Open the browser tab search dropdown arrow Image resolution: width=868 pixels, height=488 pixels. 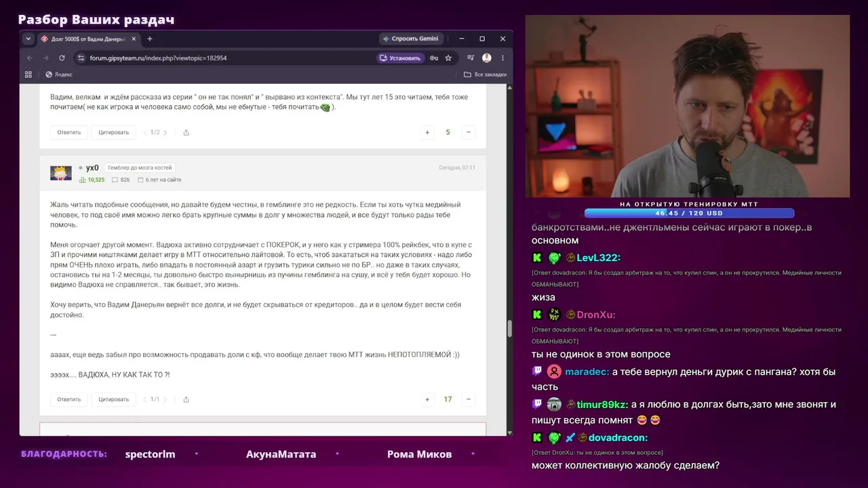point(28,39)
